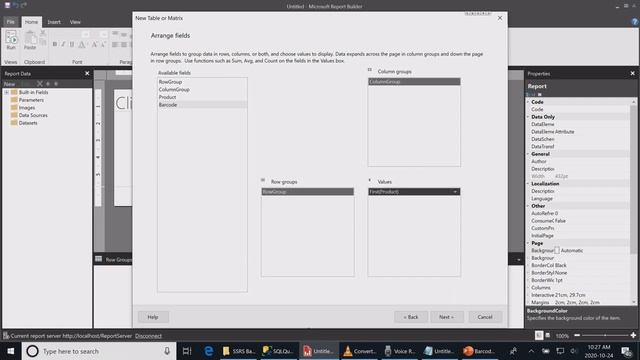Collapse the Code property category
The width and height of the screenshot is (640, 360).
coord(528,102)
